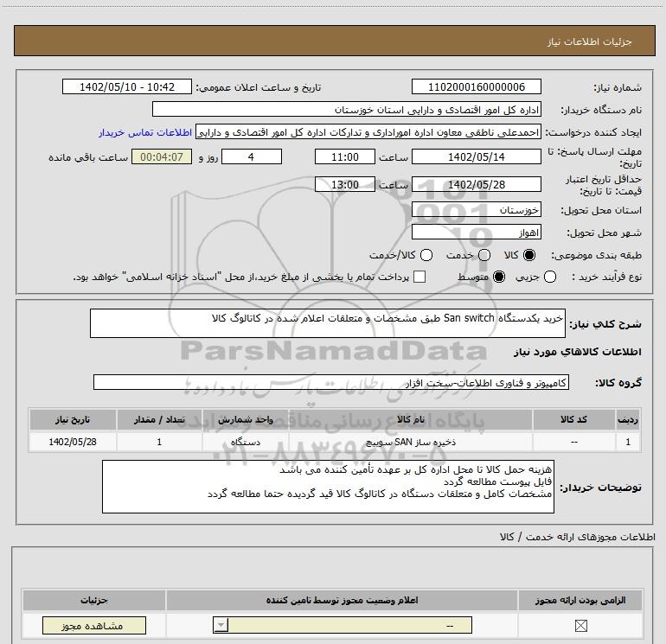Click the deadline time field 11:00
This screenshot has height=644, width=666.
[x=345, y=156]
